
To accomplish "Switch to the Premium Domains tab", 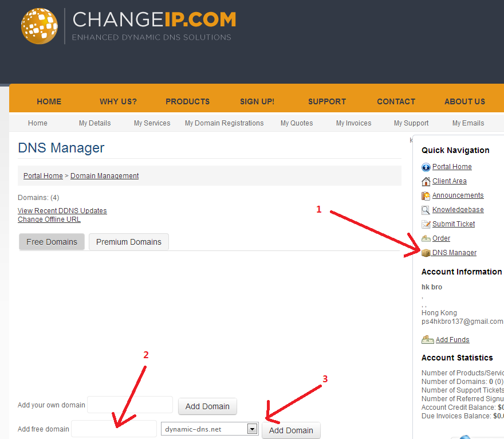I will [x=129, y=242].
